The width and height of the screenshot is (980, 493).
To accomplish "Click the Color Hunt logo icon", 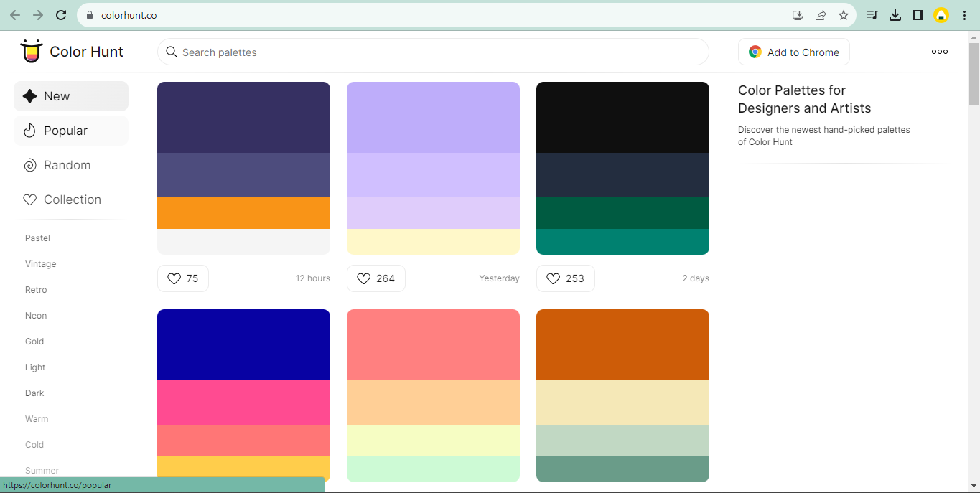I will tap(31, 51).
